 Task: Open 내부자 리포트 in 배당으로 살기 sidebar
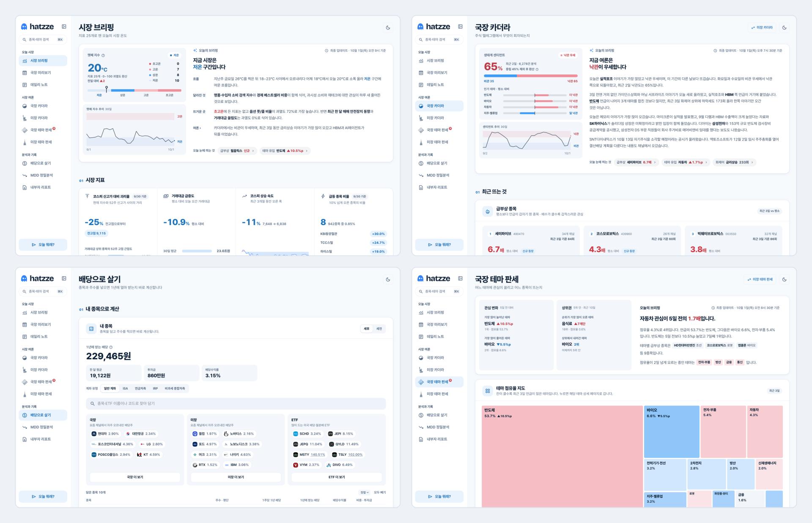(x=43, y=439)
